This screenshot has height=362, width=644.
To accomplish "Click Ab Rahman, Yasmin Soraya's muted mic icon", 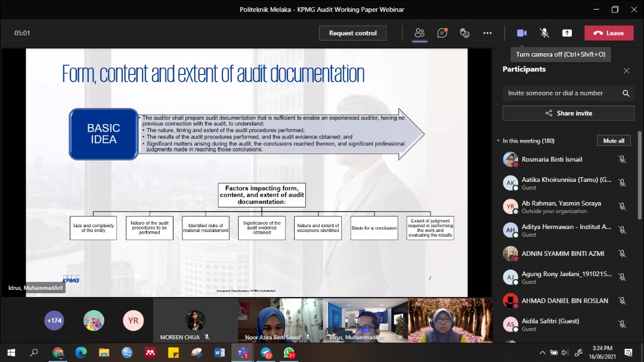I will click(x=622, y=207).
